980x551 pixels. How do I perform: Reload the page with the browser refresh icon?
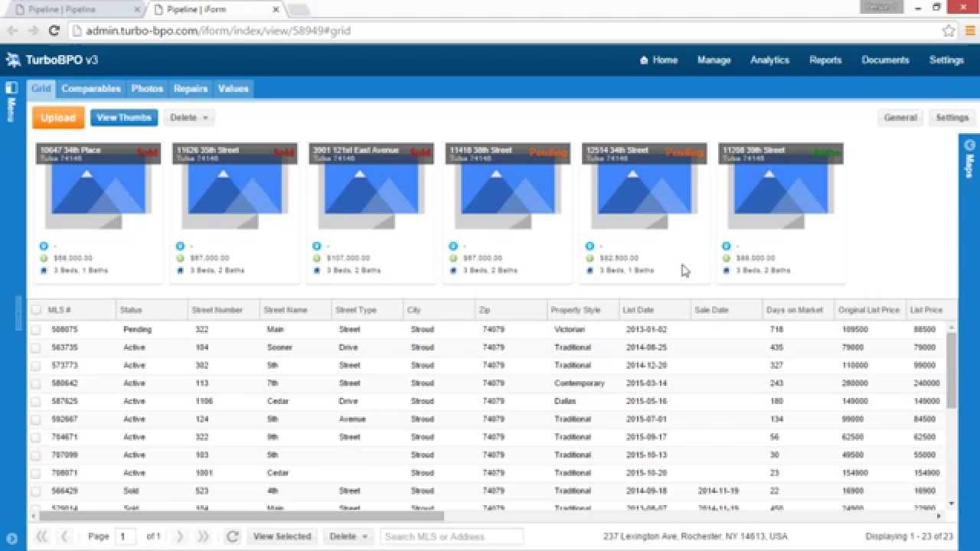pyautogui.click(x=54, y=31)
